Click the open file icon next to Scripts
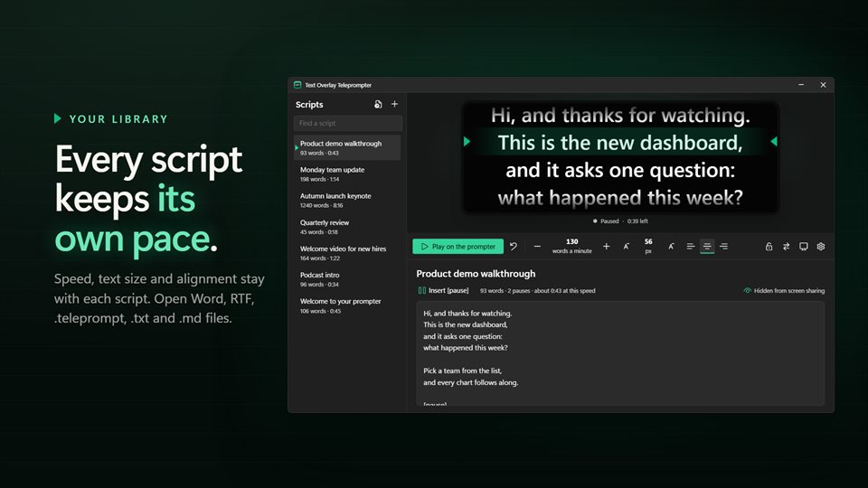Screen dimensions: 868x488 [x=378, y=104]
